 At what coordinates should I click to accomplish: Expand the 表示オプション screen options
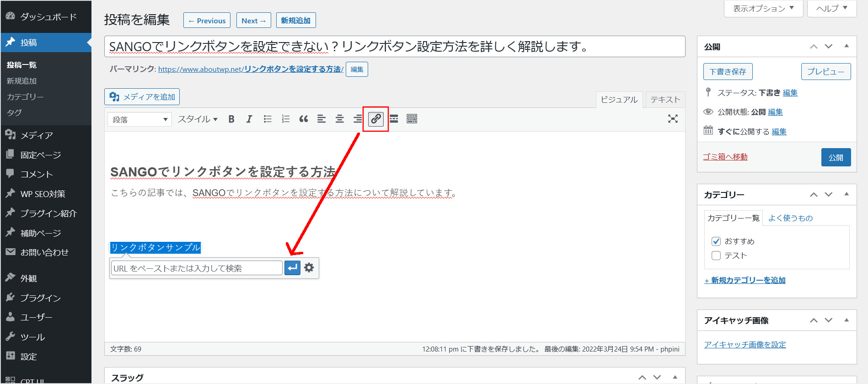[763, 9]
